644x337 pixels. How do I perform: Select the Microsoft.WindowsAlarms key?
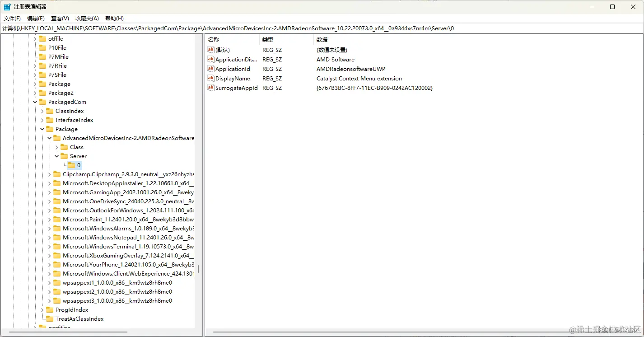[x=128, y=229]
